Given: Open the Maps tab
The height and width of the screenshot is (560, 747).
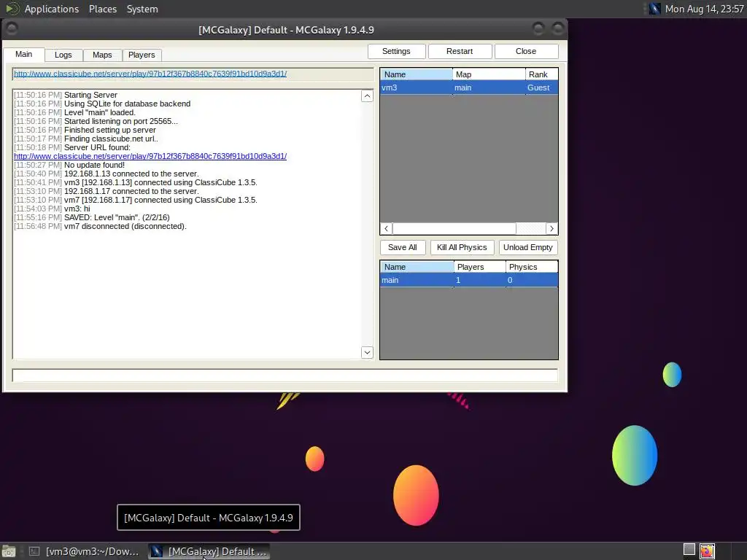Looking at the screenshot, I should 102,55.
